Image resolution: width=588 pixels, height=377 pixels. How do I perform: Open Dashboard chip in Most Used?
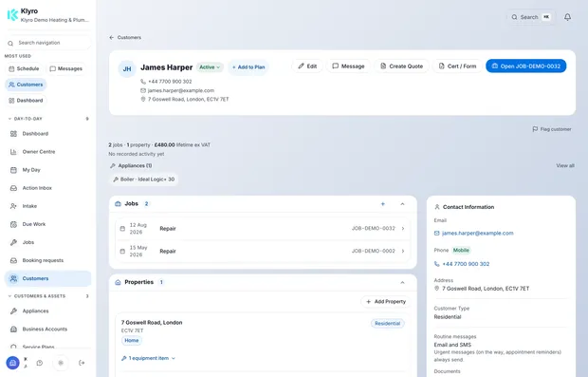pos(26,101)
